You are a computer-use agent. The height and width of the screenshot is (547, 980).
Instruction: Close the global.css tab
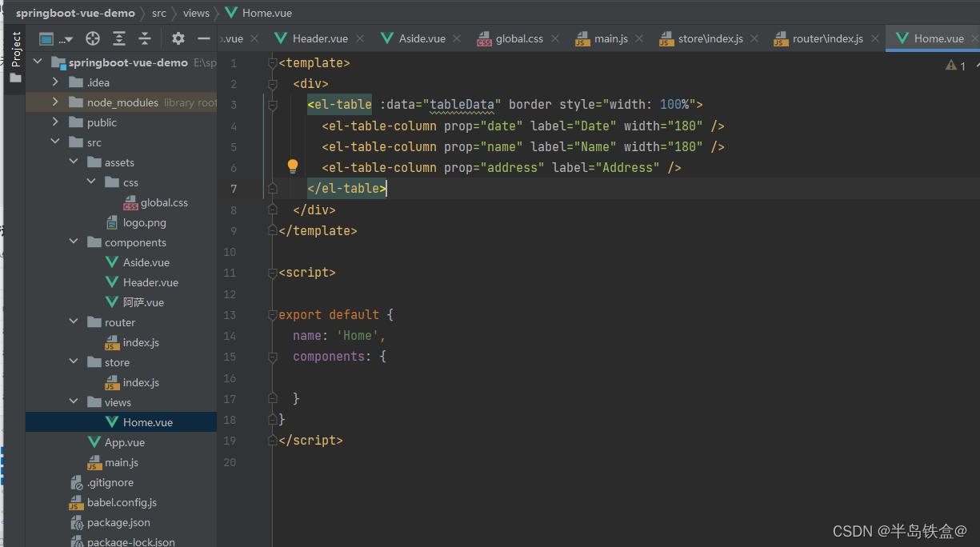(x=554, y=38)
